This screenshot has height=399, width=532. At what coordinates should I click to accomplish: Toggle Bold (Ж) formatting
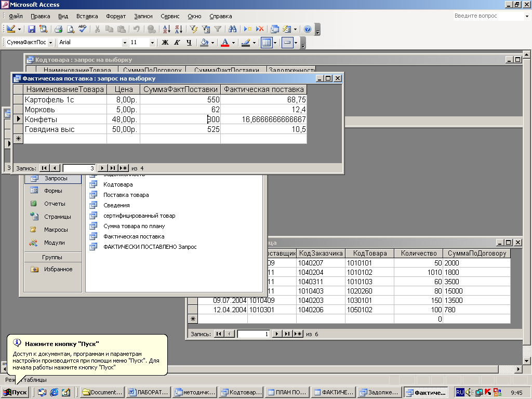(x=165, y=43)
